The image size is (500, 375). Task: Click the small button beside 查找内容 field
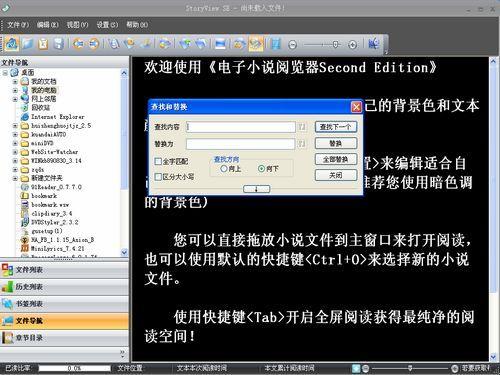point(301,127)
